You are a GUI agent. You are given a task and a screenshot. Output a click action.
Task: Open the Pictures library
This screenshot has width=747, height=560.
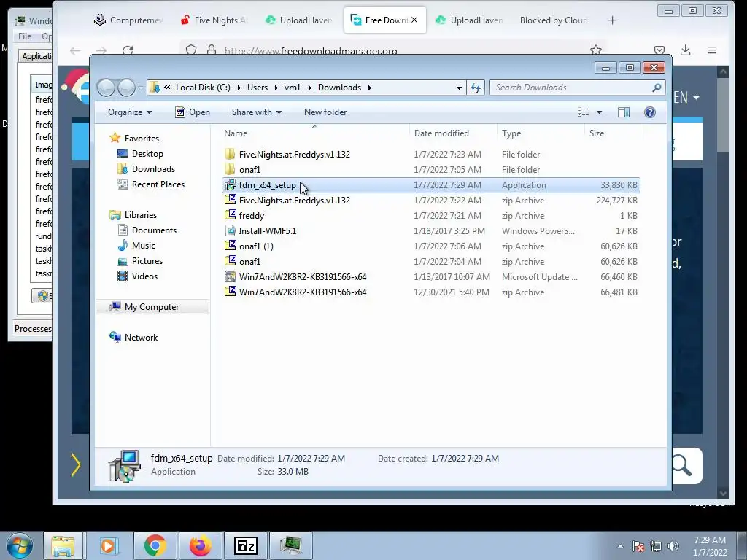click(147, 261)
